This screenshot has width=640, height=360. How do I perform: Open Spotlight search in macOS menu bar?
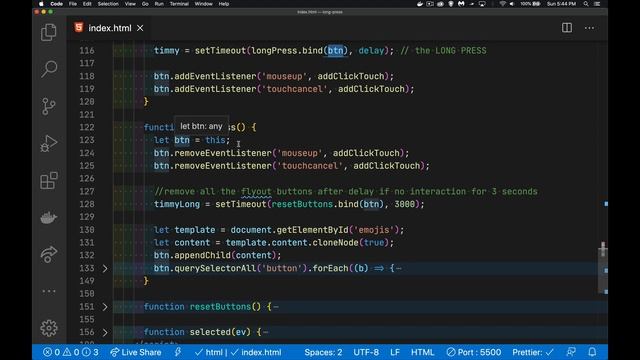tap(586, 4)
